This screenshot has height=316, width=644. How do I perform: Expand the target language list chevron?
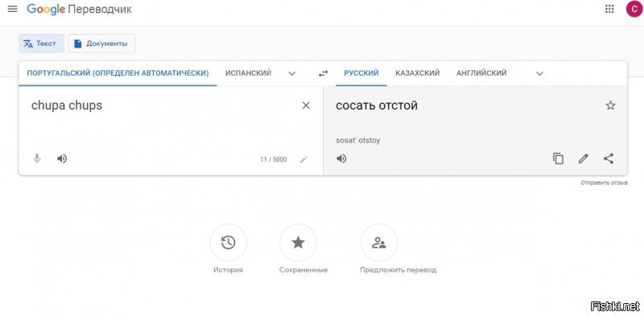(539, 73)
